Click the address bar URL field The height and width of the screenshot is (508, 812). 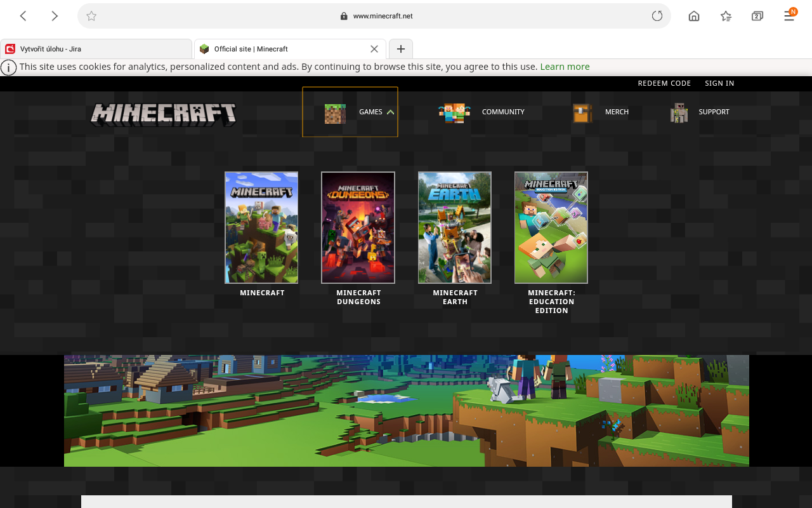click(x=374, y=16)
